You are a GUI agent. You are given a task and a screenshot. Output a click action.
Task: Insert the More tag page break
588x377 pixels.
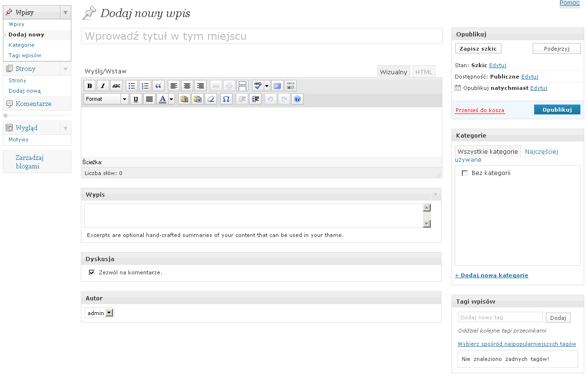(x=242, y=86)
